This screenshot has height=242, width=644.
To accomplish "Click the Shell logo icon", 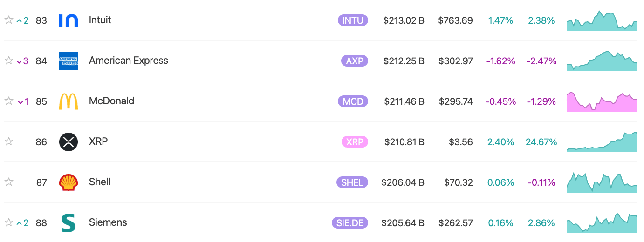I will point(69,182).
